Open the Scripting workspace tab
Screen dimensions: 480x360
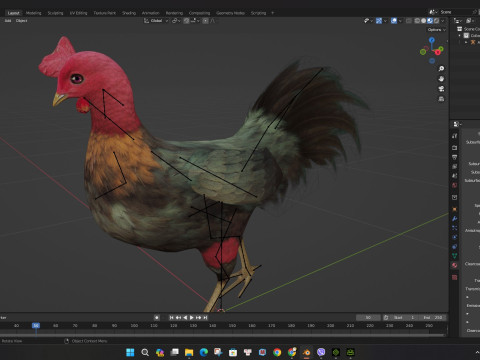point(258,13)
